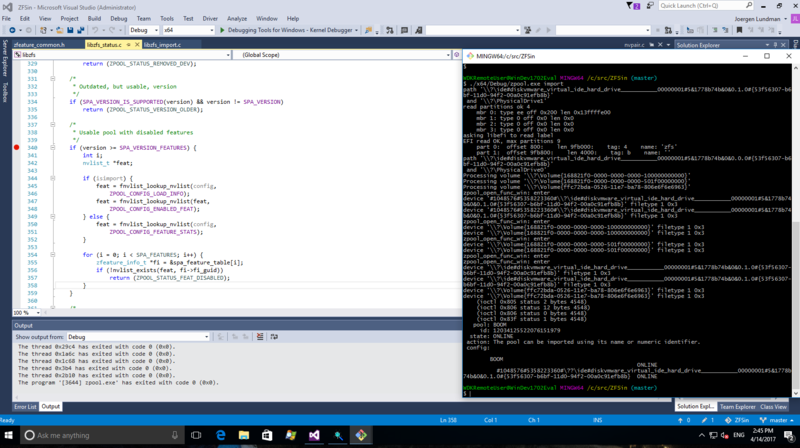The image size is (800, 448).
Task: Click the MINGW64 terminal scrollbar
Action: (x=795, y=230)
